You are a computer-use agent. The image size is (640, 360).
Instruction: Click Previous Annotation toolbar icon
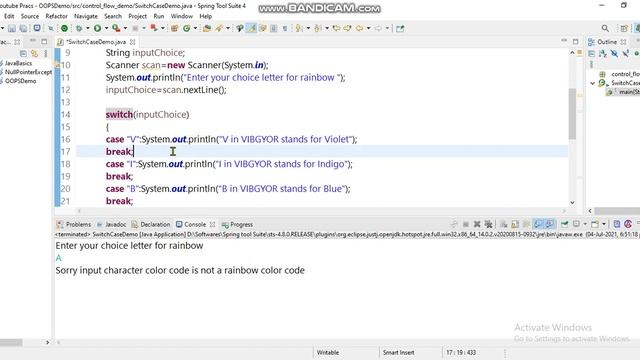[x=317, y=28]
